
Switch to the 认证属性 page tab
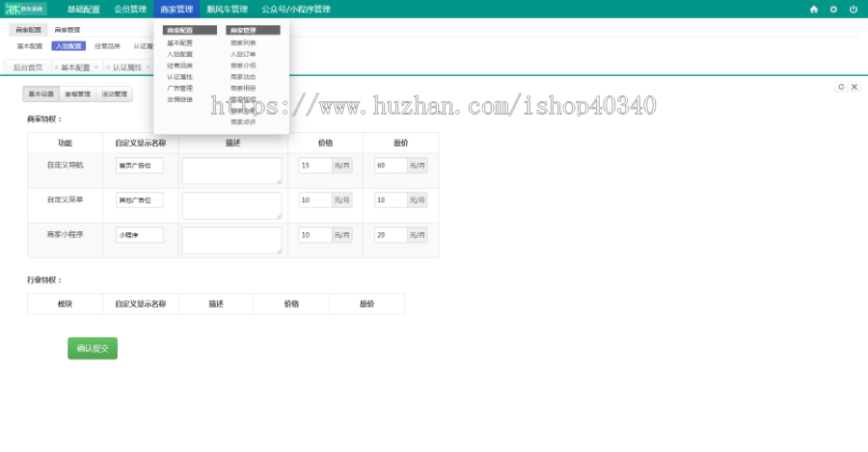pyautogui.click(x=127, y=66)
